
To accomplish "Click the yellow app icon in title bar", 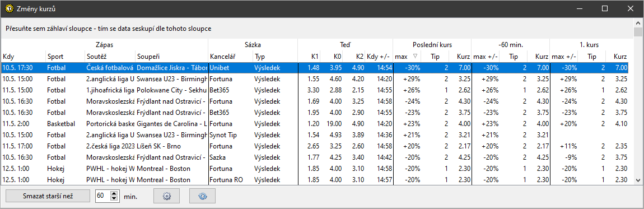I will pyautogui.click(x=6, y=8).
